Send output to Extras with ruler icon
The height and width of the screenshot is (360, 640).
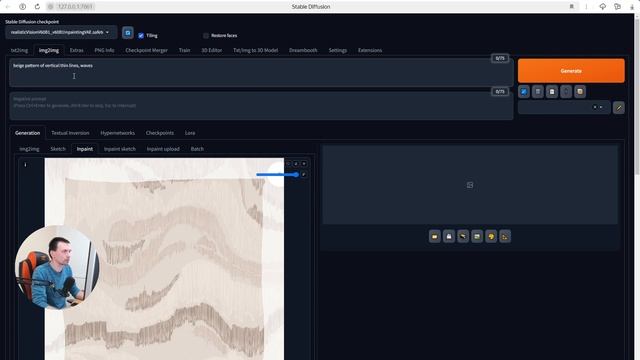click(x=505, y=236)
